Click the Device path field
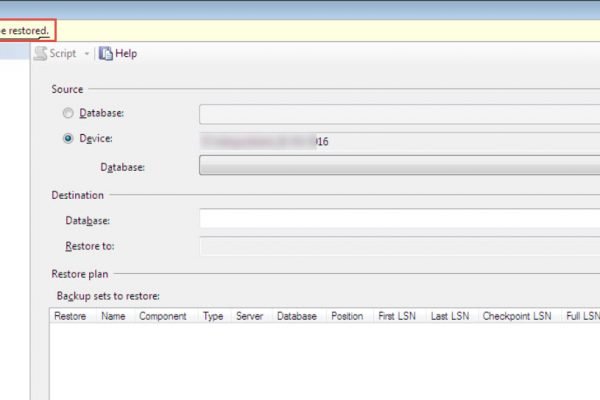This screenshot has width=600, height=400. [399, 141]
